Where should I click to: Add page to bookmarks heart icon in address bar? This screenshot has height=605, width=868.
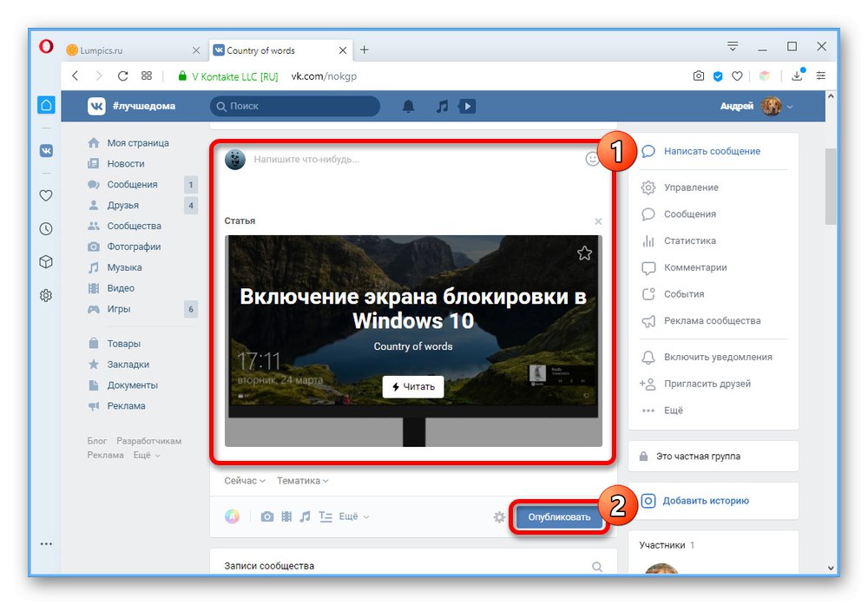(x=737, y=76)
